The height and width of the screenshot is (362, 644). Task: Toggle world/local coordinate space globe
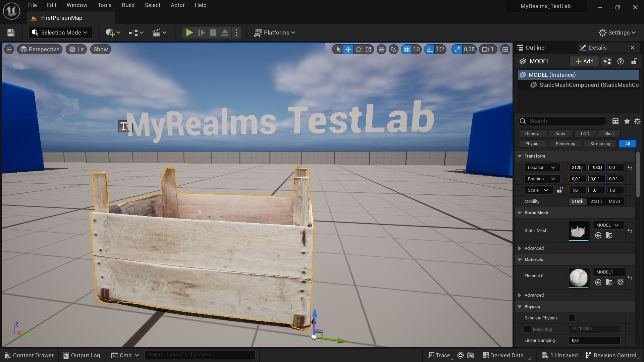click(381, 50)
